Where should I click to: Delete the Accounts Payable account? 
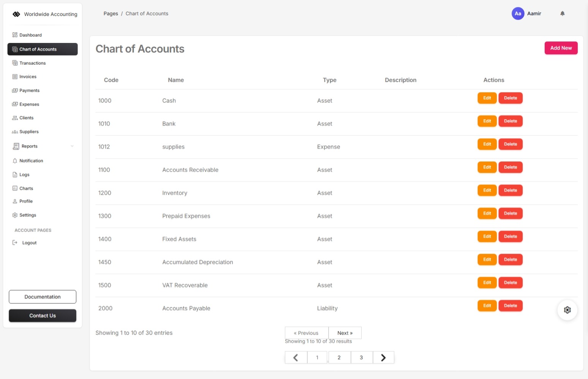pos(510,305)
